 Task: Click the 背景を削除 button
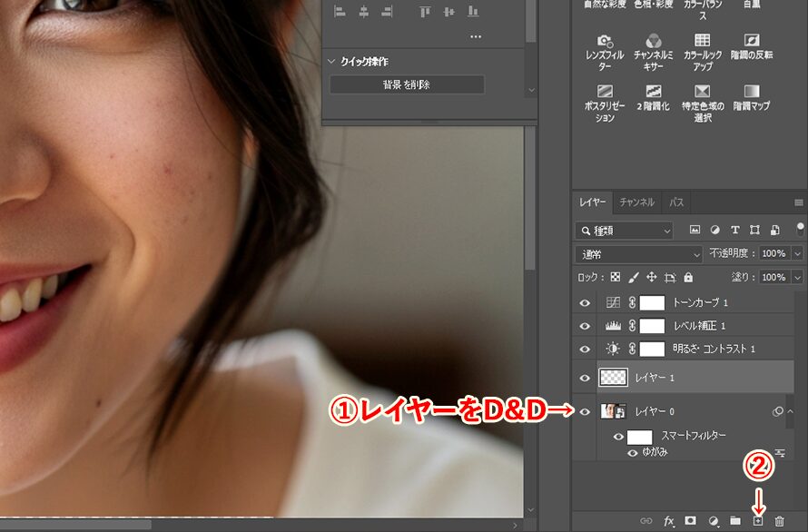pos(406,85)
